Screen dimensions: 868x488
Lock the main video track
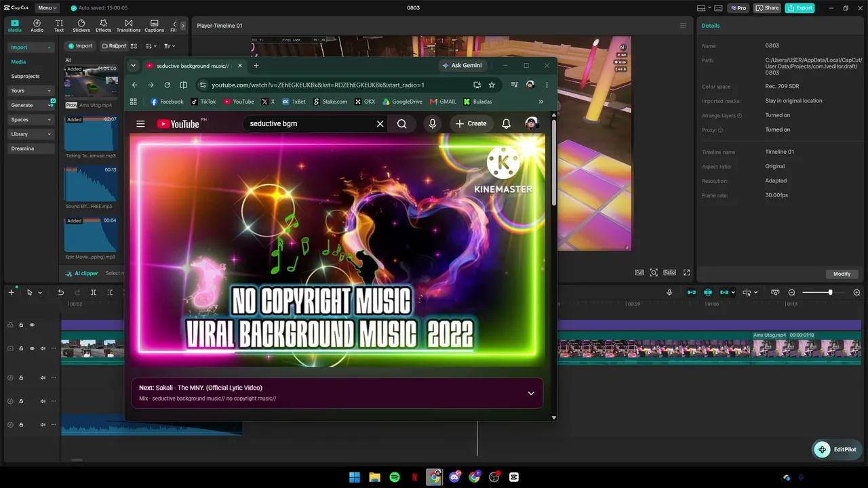point(21,348)
